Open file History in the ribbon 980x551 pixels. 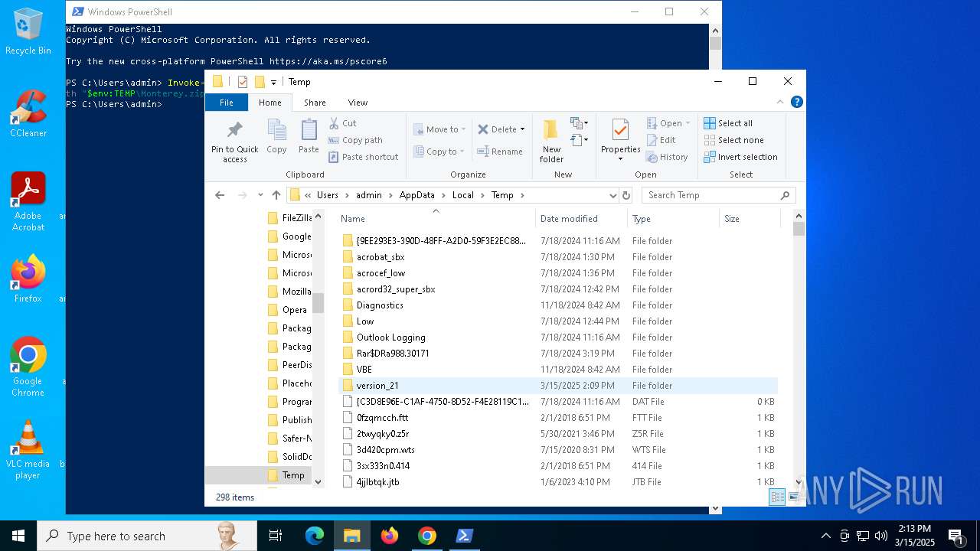[x=667, y=157]
